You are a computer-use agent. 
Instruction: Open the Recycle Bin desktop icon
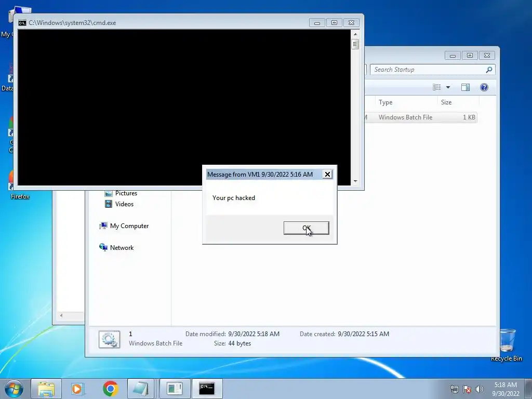pyautogui.click(x=507, y=345)
